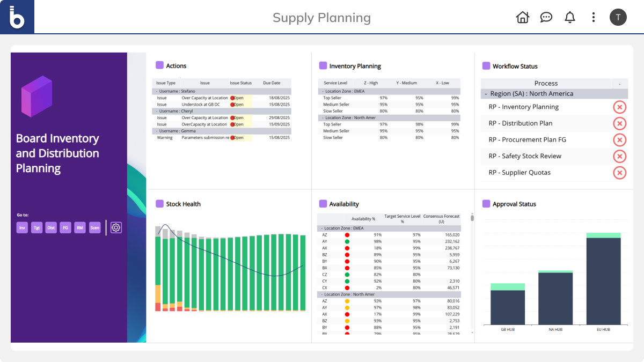The height and width of the screenshot is (362, 644).
Task: Open the Home icon in the top bar
Action: pos(522,17)
